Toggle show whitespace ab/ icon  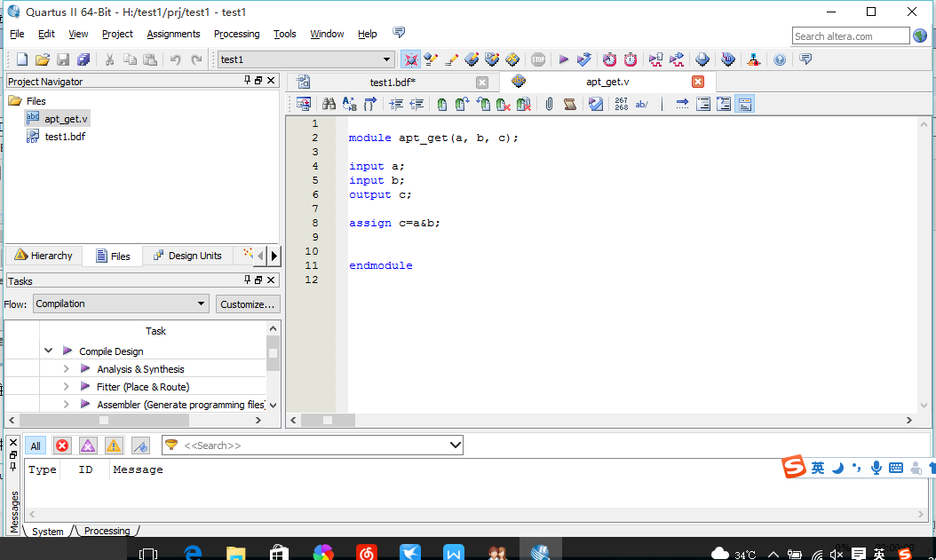pyautogui.click(x=642, y=104)
